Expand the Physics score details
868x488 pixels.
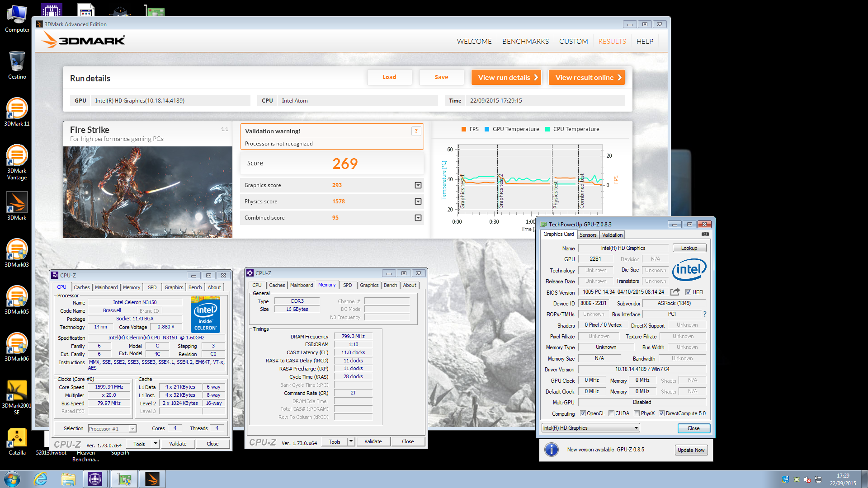click(418, 202)
